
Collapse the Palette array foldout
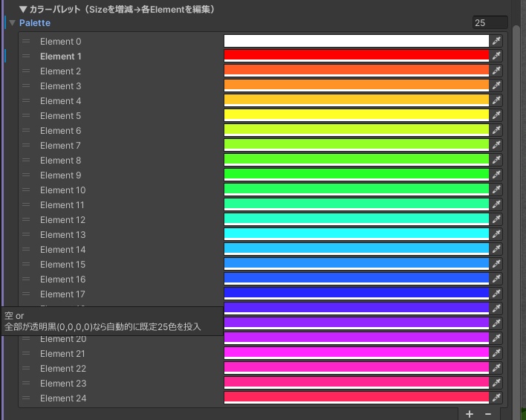(x=13, y=23)
